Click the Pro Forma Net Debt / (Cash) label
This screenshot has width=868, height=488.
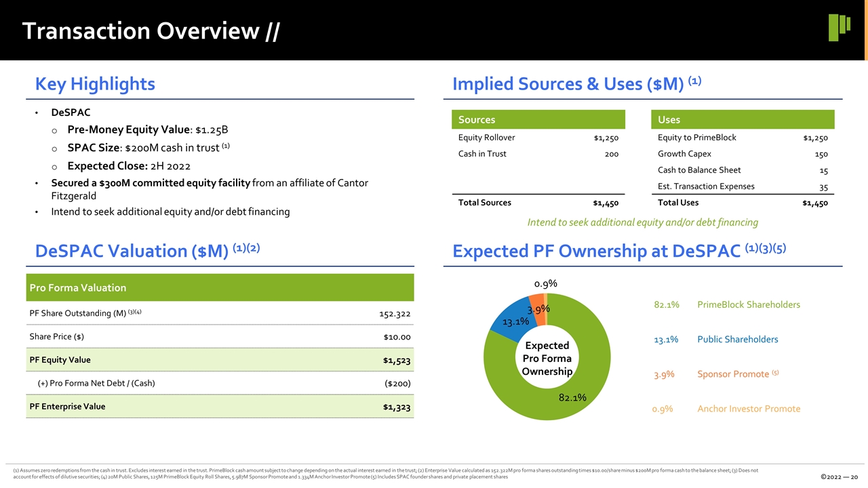click(x=96, y=383)
